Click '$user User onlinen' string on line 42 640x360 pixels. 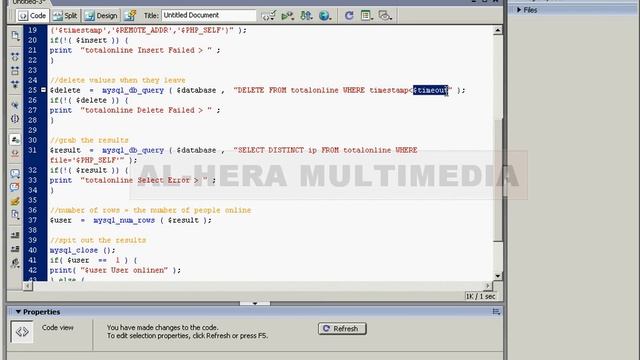[x=124, y=270]
